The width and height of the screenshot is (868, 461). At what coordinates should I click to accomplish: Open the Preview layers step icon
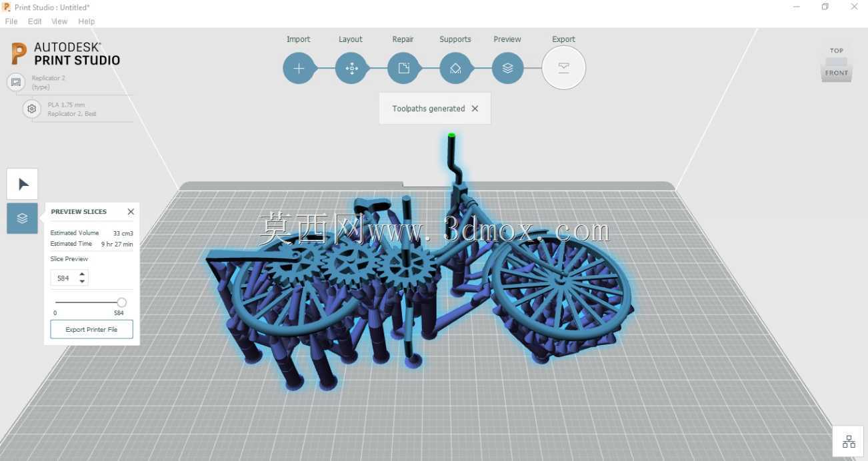pos(508,68)
